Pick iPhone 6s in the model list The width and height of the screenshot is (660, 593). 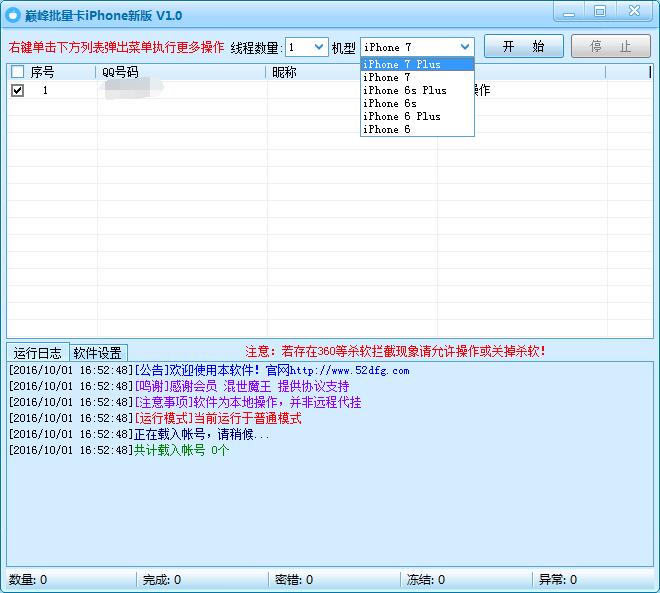point(390,103)
